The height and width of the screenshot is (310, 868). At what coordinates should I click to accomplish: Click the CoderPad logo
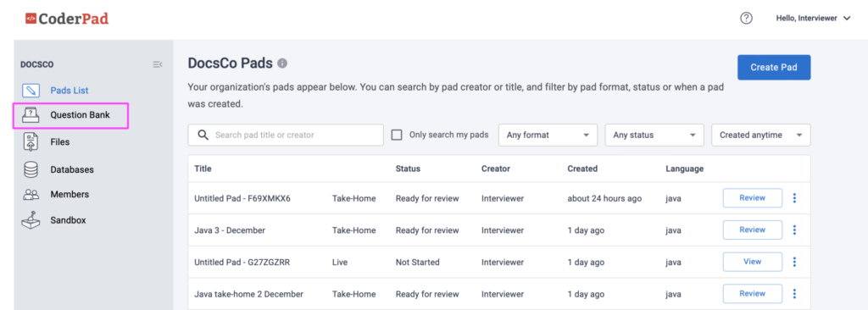pos(67,19)
